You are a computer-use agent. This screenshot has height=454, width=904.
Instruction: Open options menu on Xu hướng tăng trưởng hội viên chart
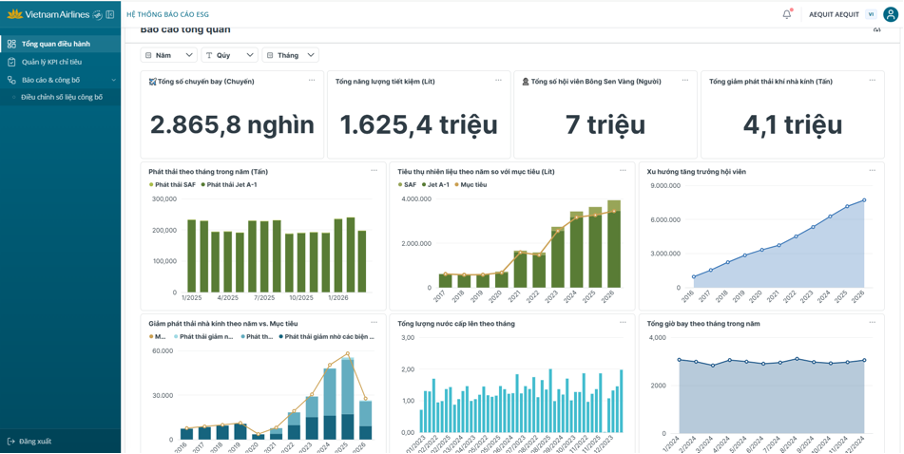coord(872,171)
